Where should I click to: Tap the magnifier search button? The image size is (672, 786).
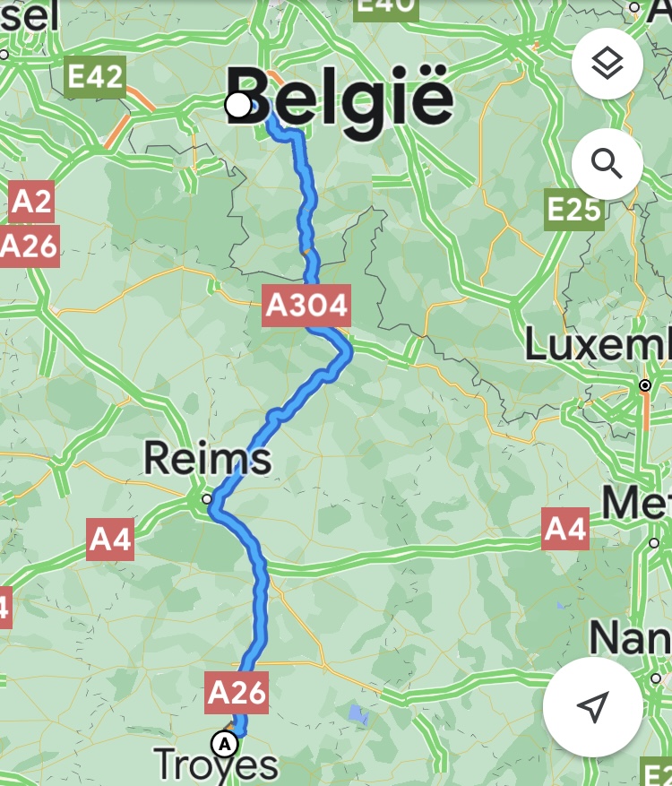pos(607,163)
